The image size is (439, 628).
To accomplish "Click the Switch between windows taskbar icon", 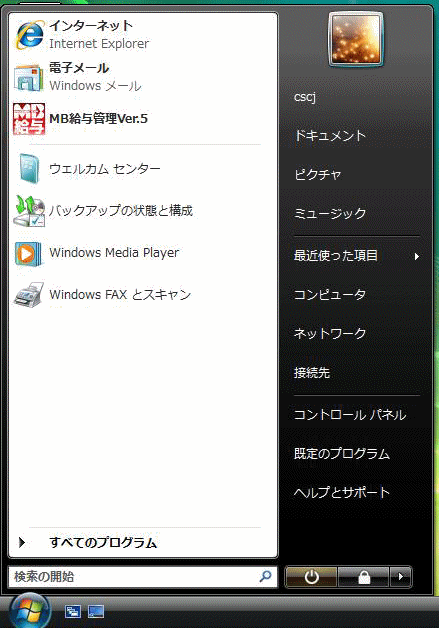I will (x=73, y=612).
